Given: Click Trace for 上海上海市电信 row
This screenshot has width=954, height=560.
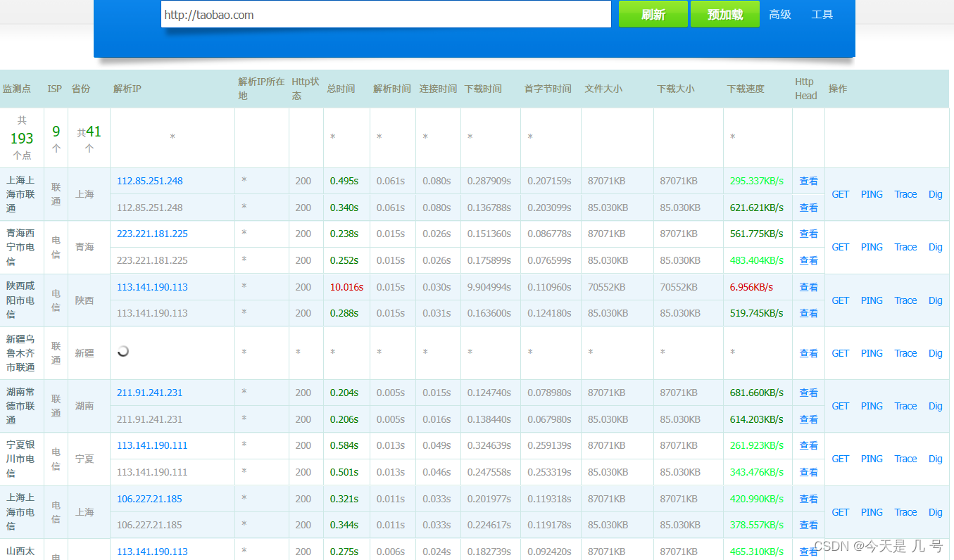Looking at the screenshot, I should click(906, 512).
